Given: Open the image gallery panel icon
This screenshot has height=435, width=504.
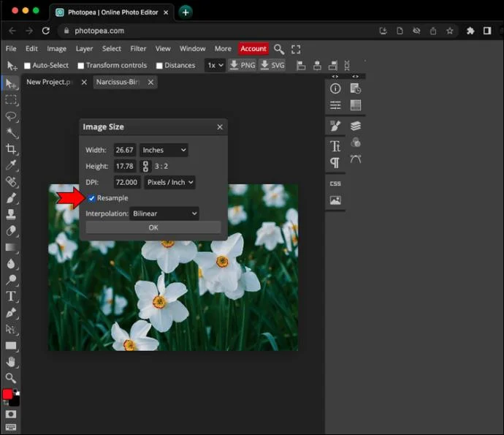Looking at the screenshot, I should pyautogui.click(x=335, y=200).
